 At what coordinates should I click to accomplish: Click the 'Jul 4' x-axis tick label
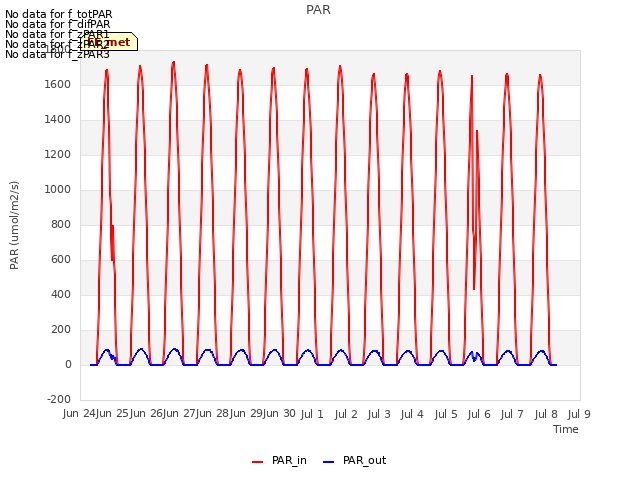pos(412,414)
